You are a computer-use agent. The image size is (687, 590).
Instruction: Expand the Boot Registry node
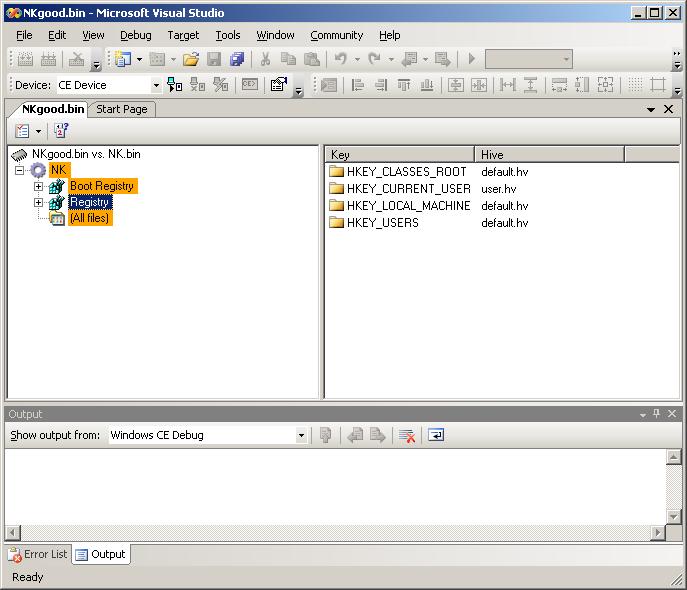pyautogui.click(x=39, y=186)
